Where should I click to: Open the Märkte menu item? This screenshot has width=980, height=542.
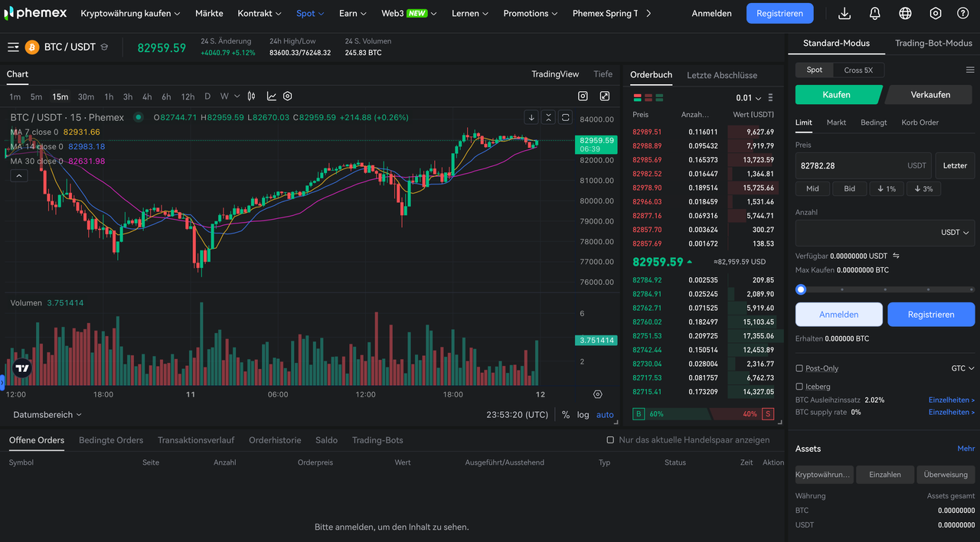point(209,14)
